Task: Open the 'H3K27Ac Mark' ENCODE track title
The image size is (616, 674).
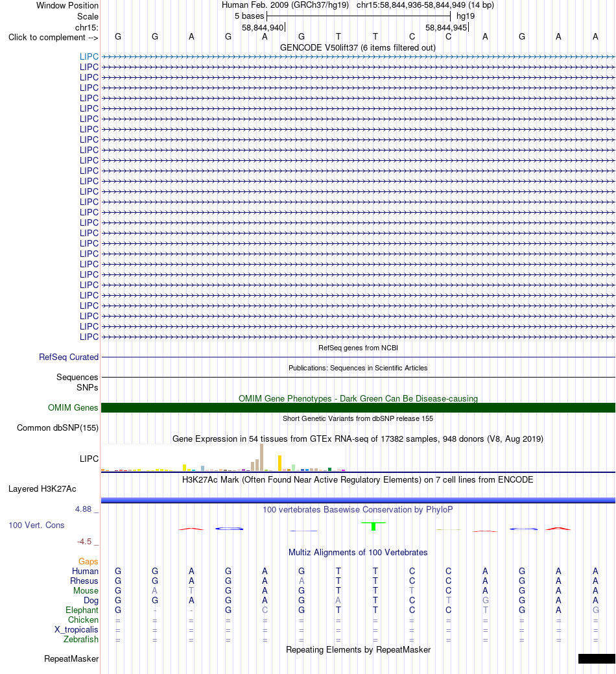Action: click(358, 479)
